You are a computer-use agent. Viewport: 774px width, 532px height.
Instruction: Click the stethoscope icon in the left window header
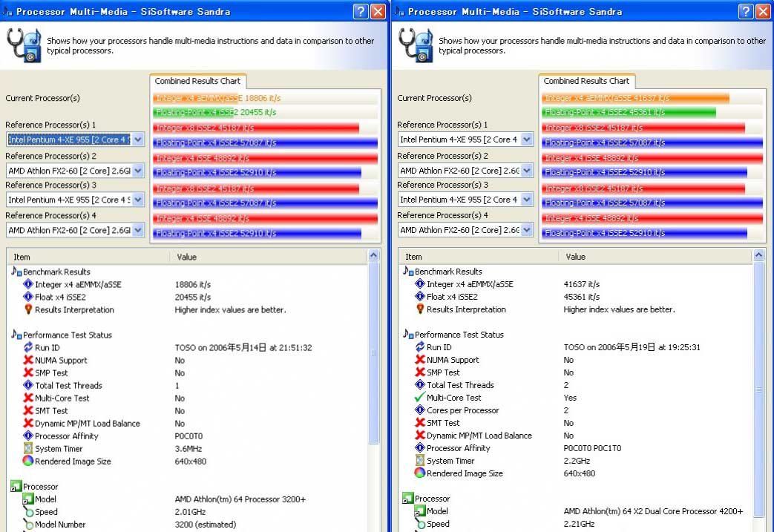coord(23,45)
